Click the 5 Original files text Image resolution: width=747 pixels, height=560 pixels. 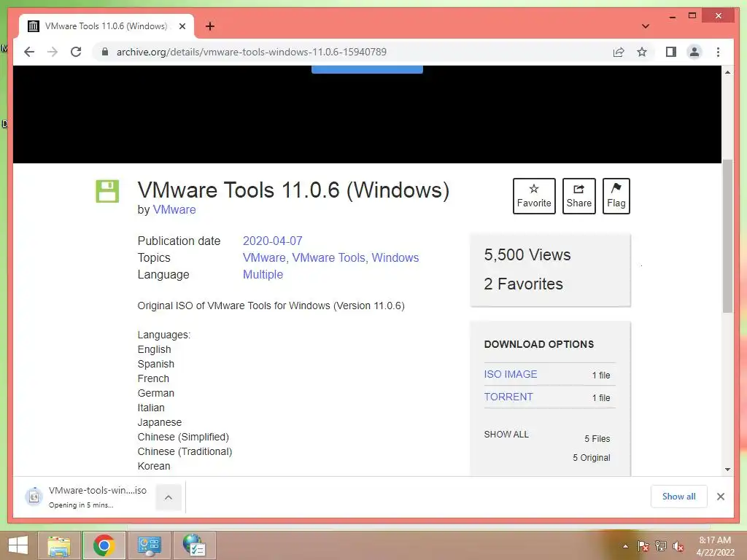tap(591, 458)
